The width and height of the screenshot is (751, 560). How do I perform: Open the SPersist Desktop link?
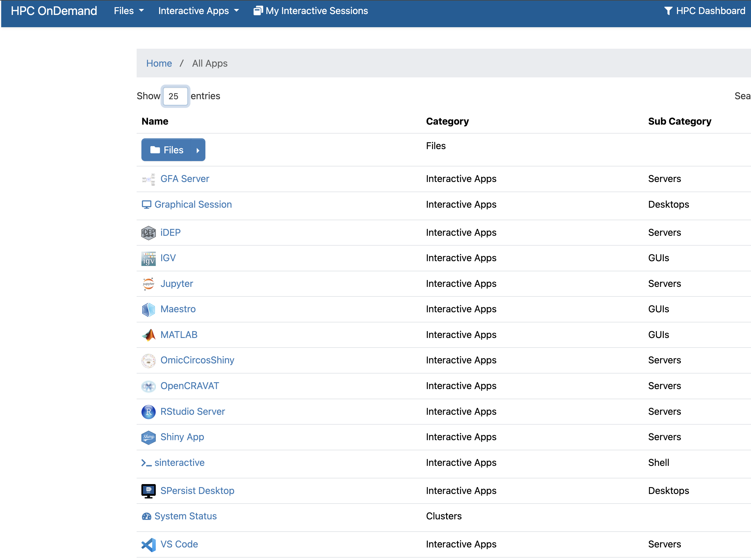point(197,491)
